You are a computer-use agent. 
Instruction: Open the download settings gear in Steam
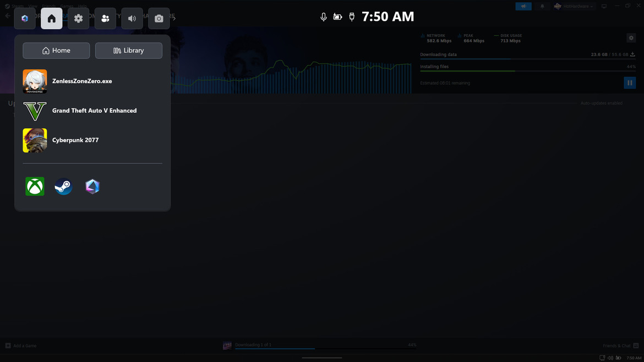(631, 38)
